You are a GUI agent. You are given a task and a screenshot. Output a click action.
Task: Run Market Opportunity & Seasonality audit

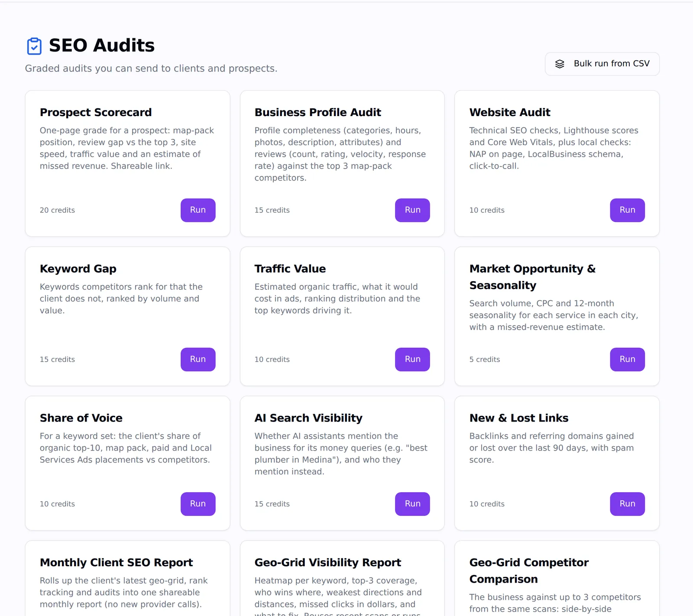627,359
